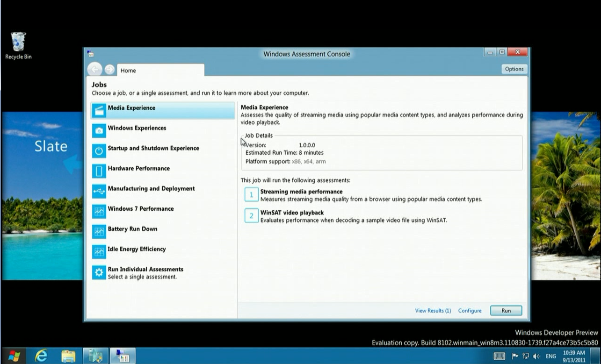Click the Estimated Run Time: 8 minutes text

(x=284, y=153)
